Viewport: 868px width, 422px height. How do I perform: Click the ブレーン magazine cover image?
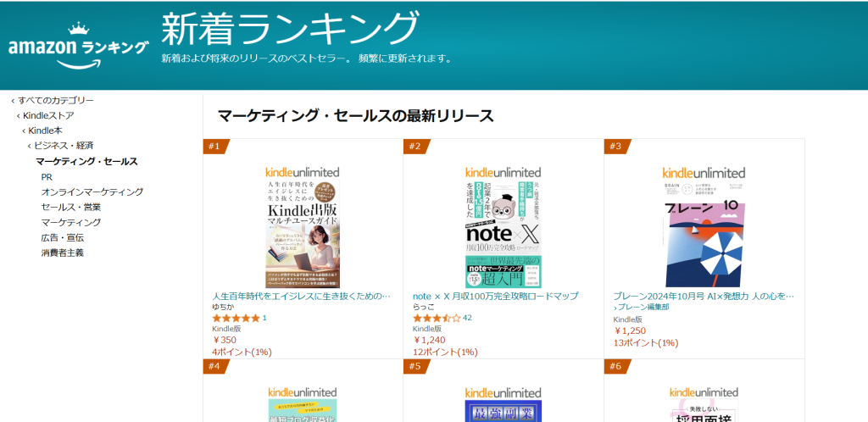704,233
